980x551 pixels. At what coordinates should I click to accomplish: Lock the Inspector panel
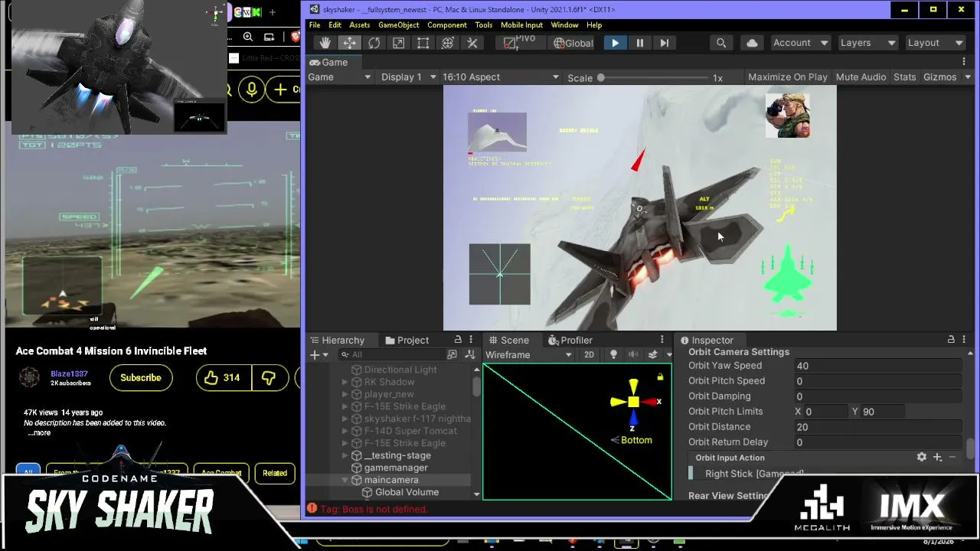951,340
